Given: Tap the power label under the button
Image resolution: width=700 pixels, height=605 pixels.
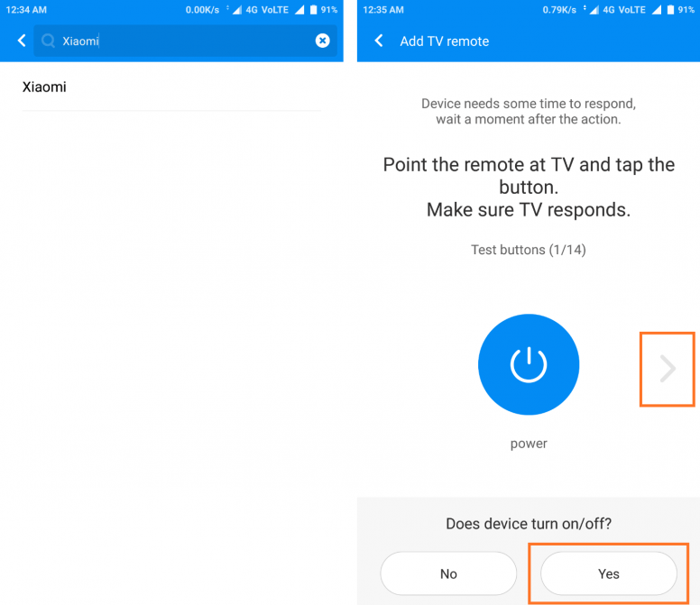Looking at the screenshot, I should (x=528, y=444).
